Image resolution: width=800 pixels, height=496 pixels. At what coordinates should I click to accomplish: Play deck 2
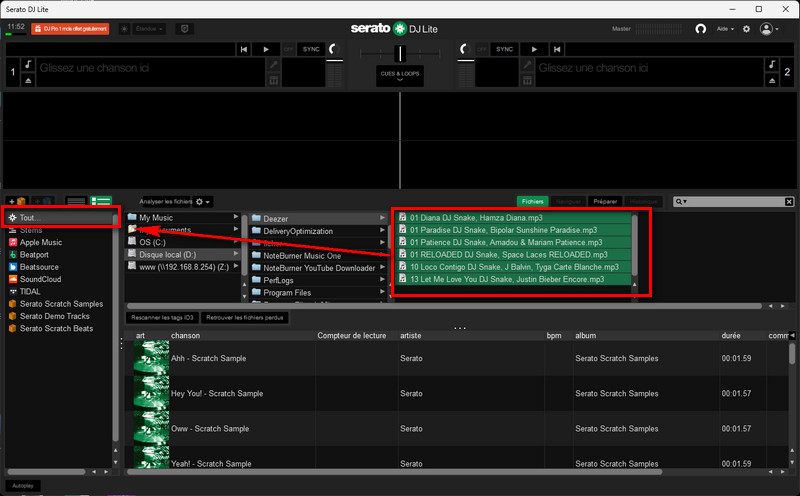(534, 49)
